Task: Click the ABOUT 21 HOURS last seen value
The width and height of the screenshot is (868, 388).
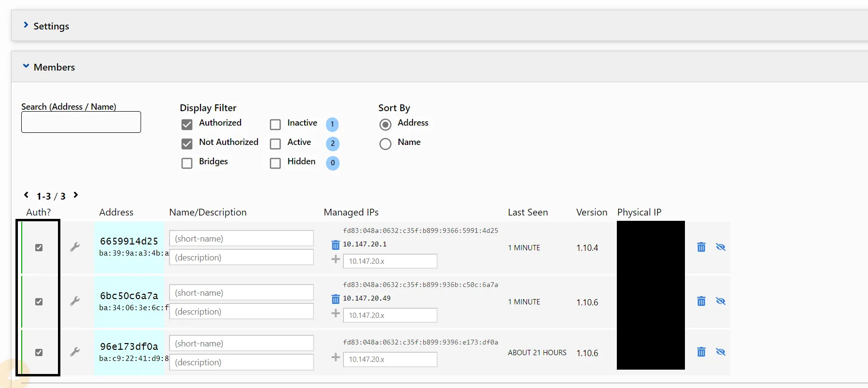Action: (x=537, y=353)
